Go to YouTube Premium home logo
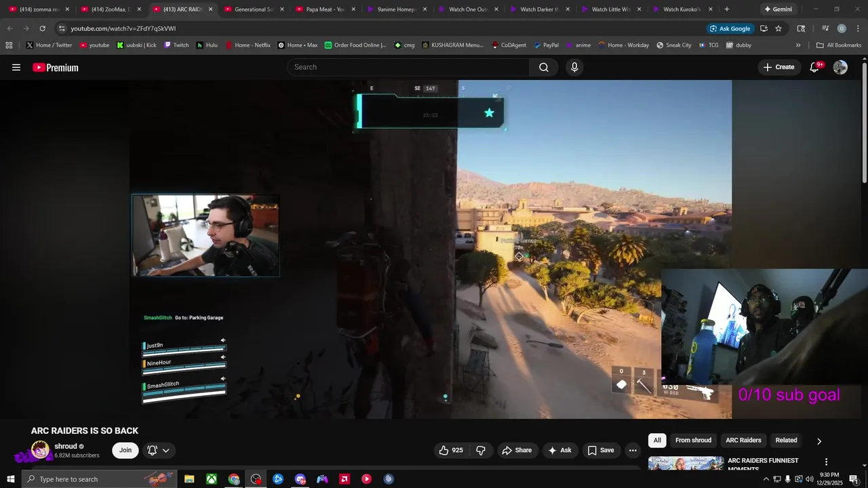The width and height of the screenshot is (868, 488). [x=56, y=67]
